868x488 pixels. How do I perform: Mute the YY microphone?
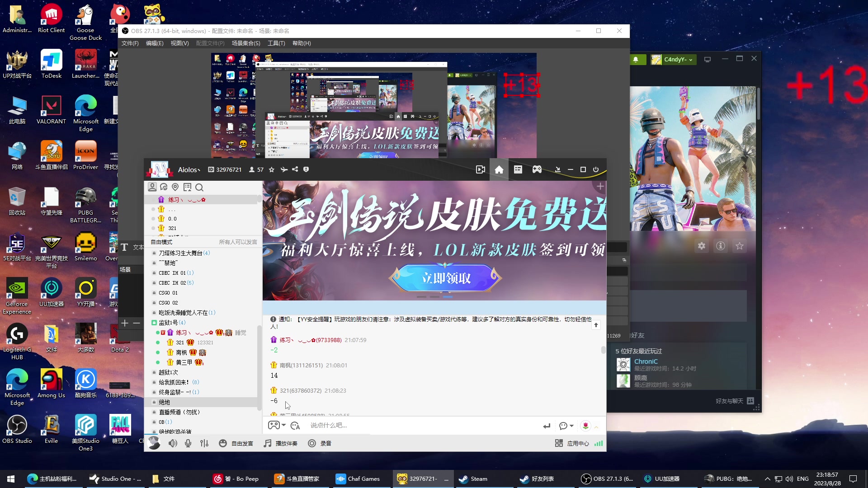(188, 443)
